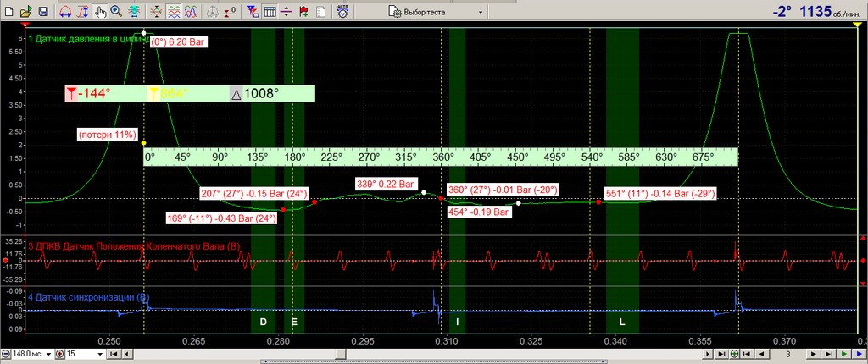Click the auto-fit scale icon
868x364 pixels.
133,11
